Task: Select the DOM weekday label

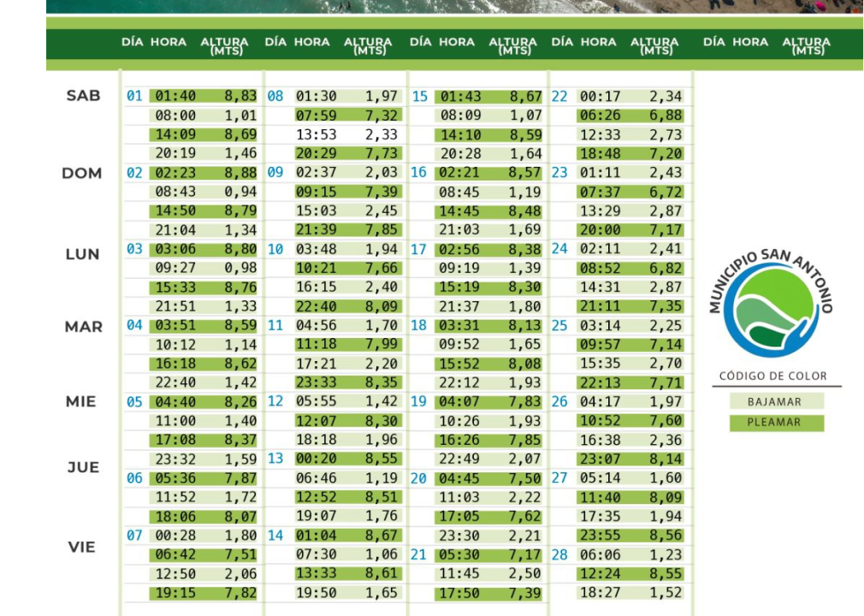Action: click(82, 174)
